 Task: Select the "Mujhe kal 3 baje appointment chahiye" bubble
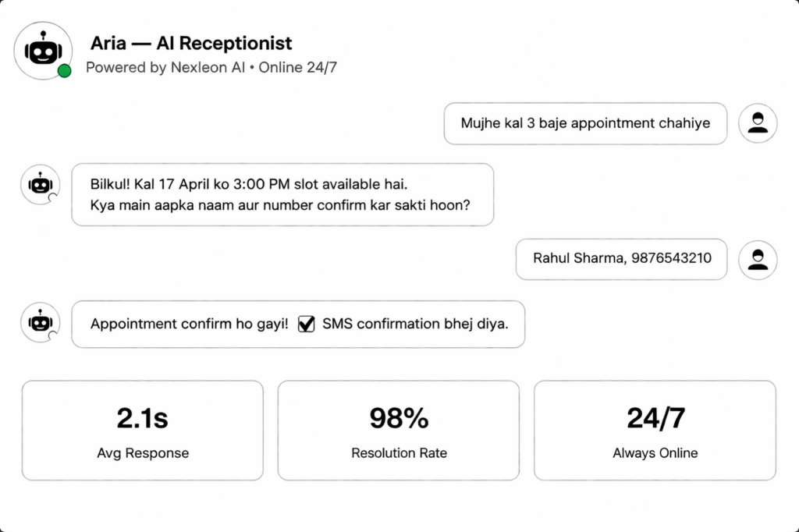(x=585, y=123)
